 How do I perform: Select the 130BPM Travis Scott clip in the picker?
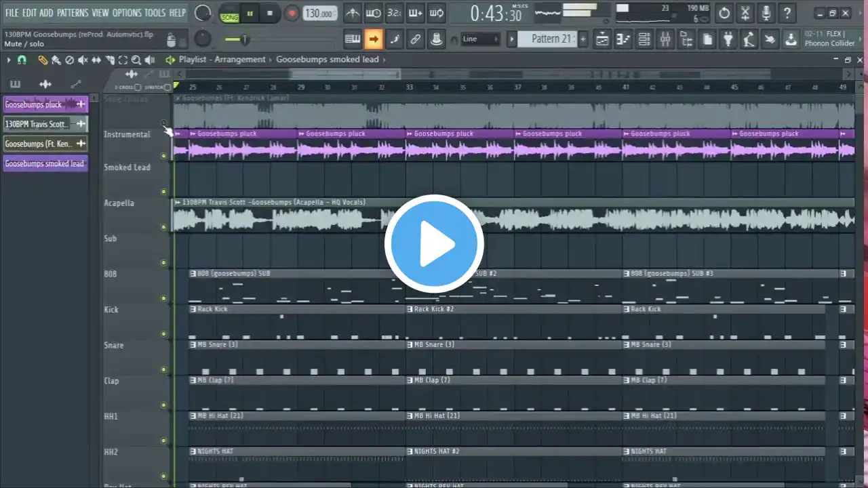pyautogui.click(x=45, y=124)
